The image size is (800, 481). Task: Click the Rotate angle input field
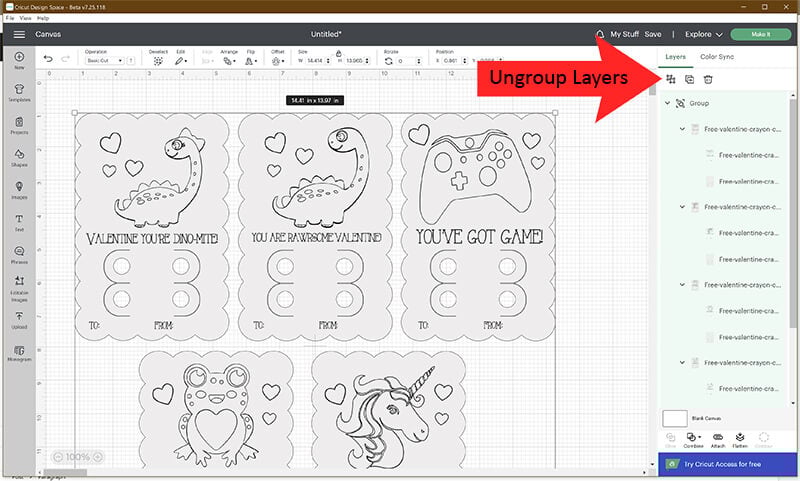point(406,61)
